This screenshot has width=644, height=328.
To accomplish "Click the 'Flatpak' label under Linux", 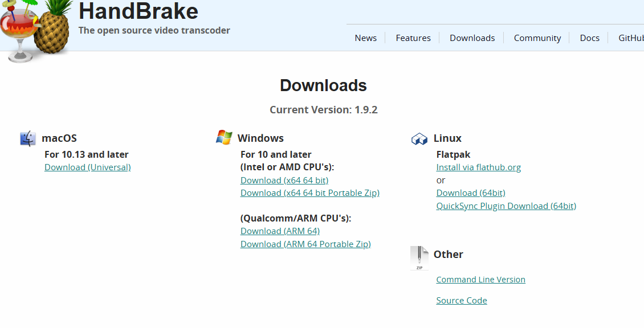I will [454, 155].
